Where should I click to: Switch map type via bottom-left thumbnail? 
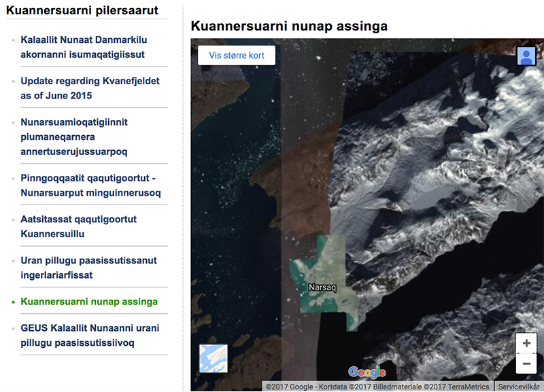(213, 358)
